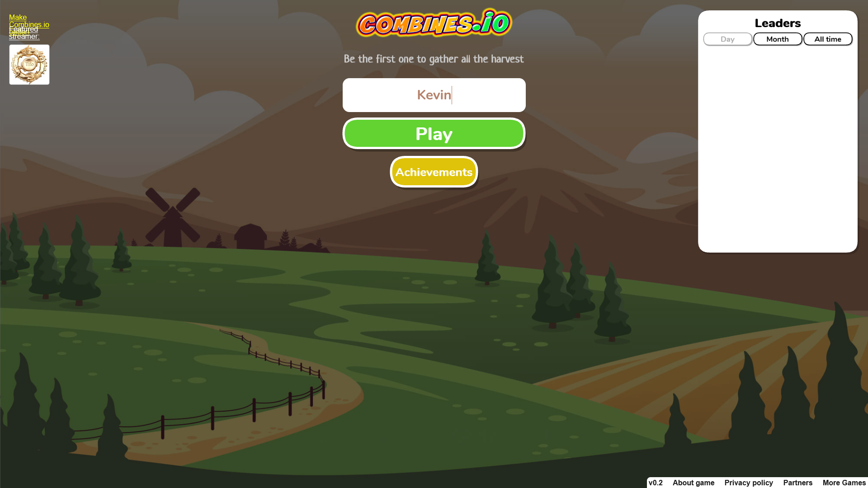The image size is (868, 488).
Task: Click the Combines.io logo icon
Action: pos(434,24)
